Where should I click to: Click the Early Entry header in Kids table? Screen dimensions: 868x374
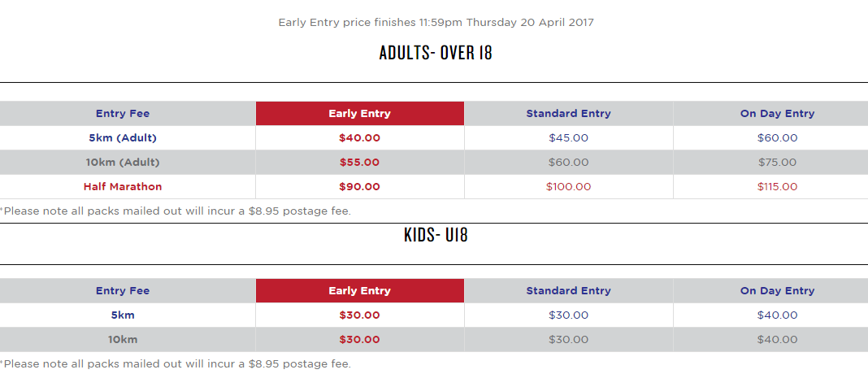pyautogui.click(x=360, y=291)
